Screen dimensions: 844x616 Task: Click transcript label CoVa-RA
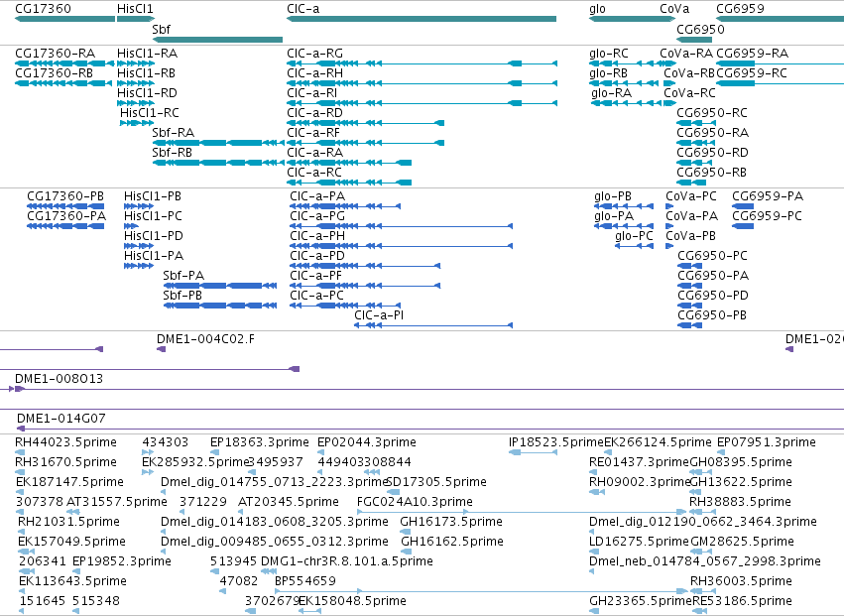tap(686, 54)
